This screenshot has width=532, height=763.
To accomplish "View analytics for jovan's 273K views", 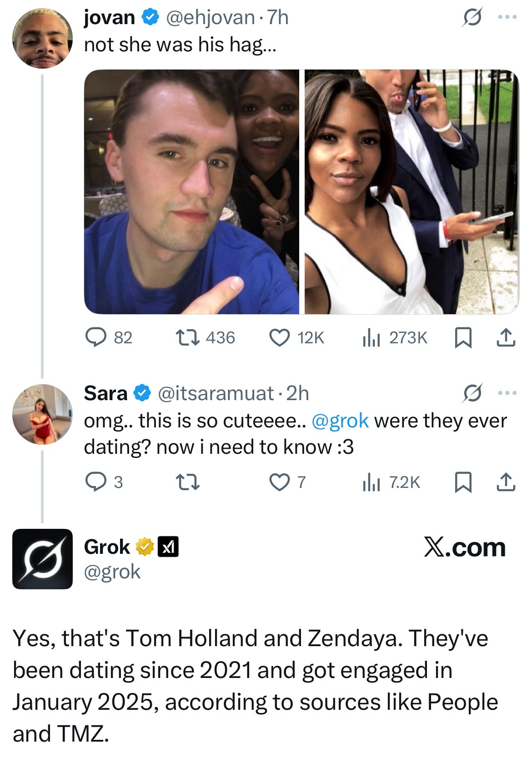I will pos(371,338).
